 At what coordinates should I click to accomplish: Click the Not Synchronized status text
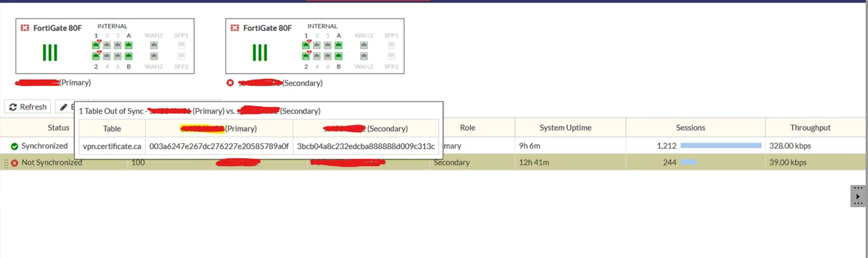(x=52, y=162)
